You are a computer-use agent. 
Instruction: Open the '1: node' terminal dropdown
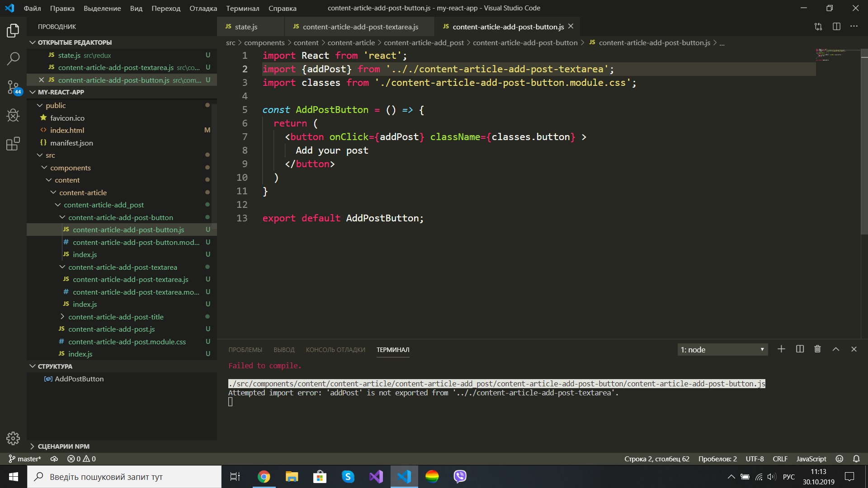(x=722, y=350)
